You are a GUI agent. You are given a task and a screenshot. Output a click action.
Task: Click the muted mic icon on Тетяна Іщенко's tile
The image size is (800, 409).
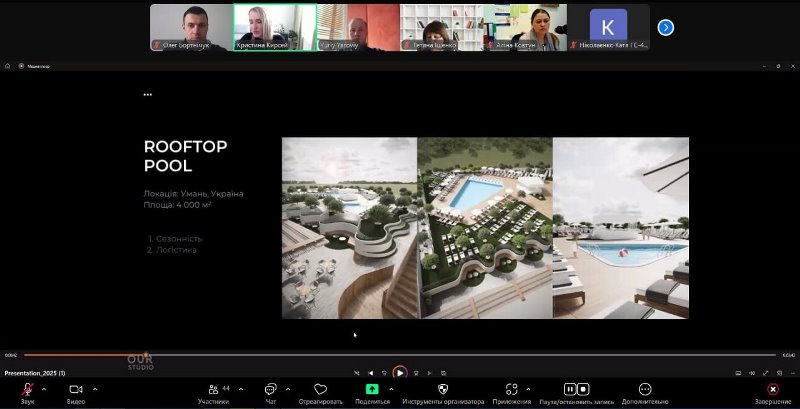point(407,45)
